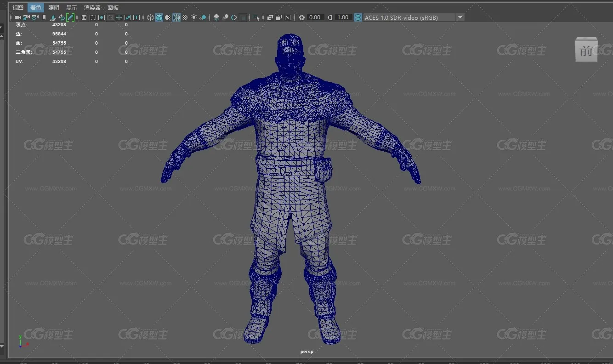Click the Wireframe on Shaded icon

(x=176, y=17)
